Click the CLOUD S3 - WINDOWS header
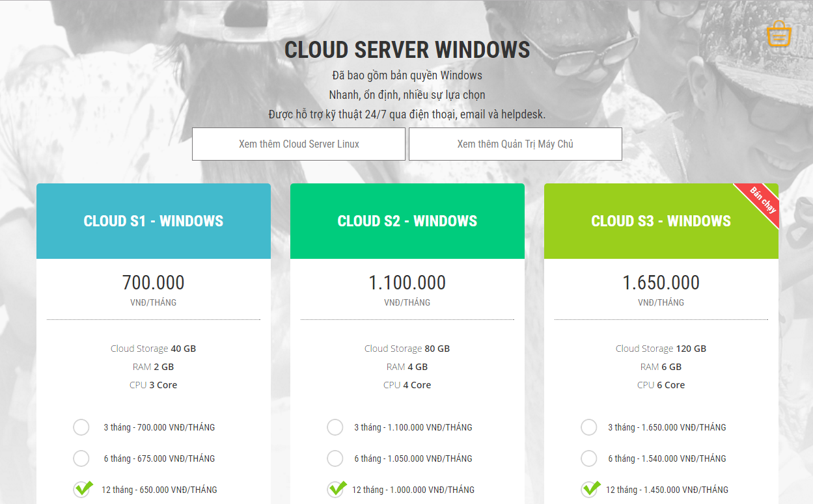 [661, 221]
